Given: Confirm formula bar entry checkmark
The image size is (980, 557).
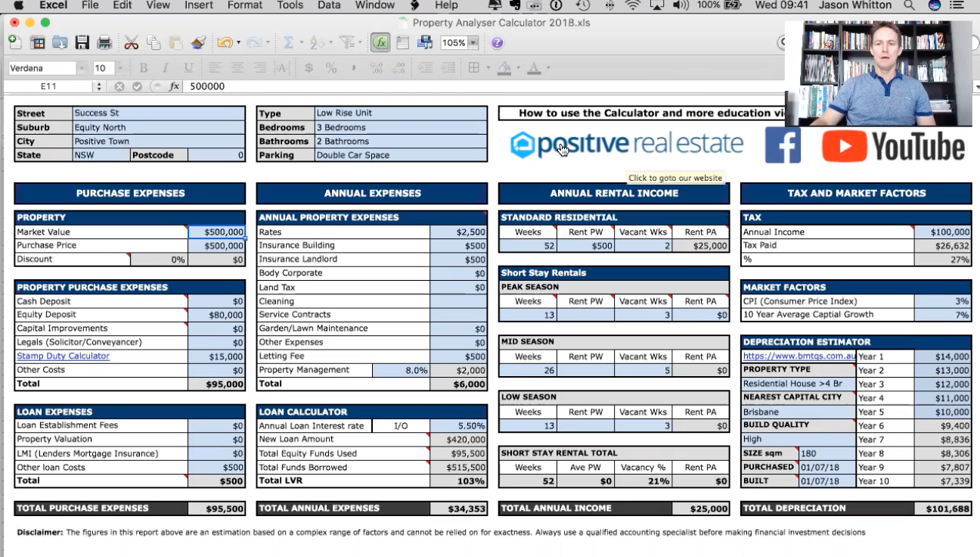Looking at the screenshot, I should [x=137, y=86].
